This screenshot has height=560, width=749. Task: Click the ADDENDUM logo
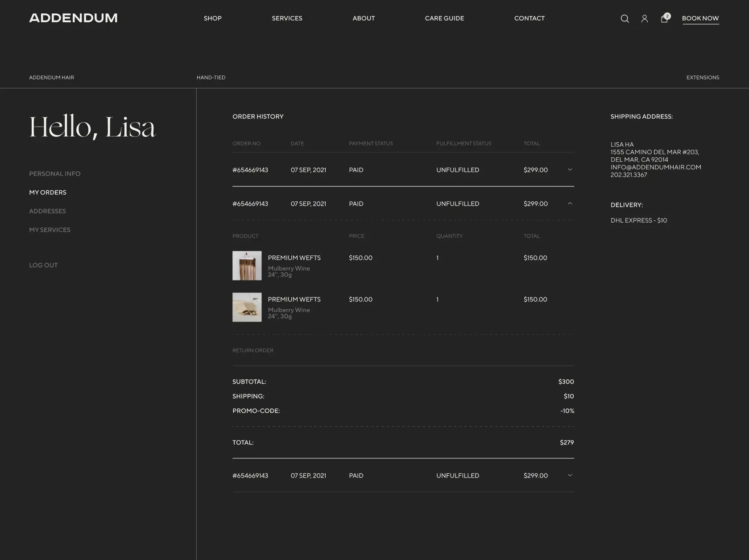[x=73, y=18]
